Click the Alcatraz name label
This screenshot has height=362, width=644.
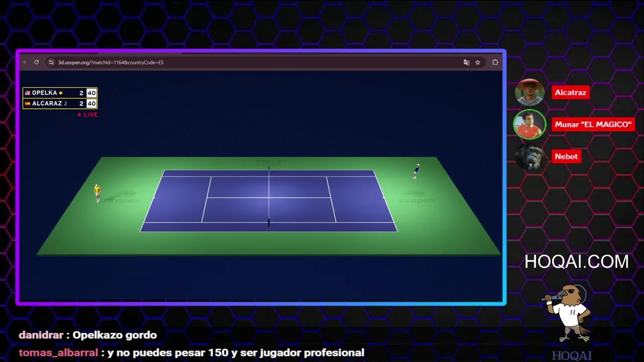point(571,93)
